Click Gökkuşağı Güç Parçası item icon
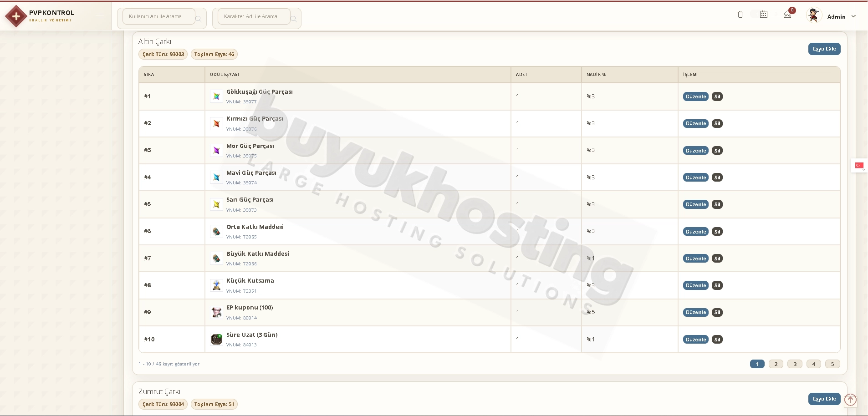Viewport: 868px width, 416px height. tap(216, 96)
